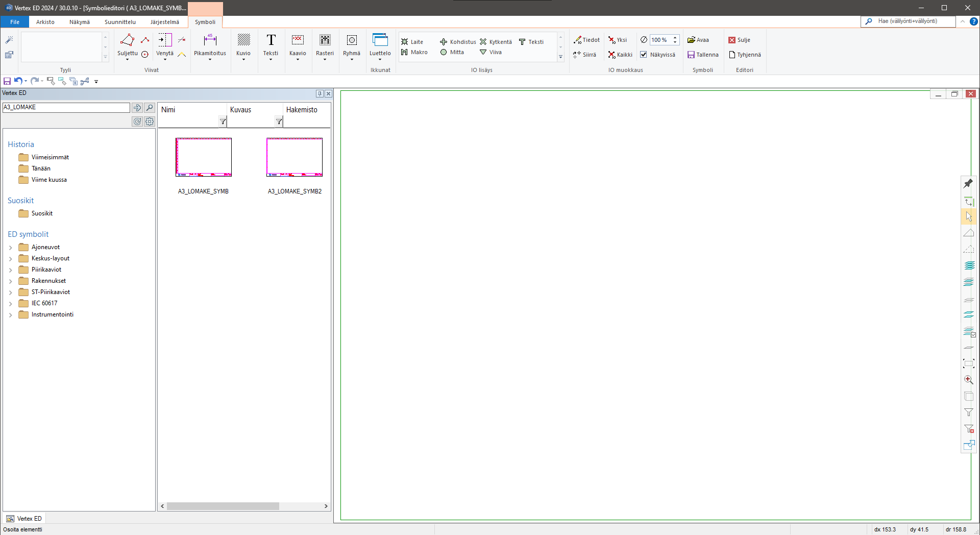Open the Nimi column filter dropdown
The width and height of the screenshot is (980, 535).
[x=223, y=121]
